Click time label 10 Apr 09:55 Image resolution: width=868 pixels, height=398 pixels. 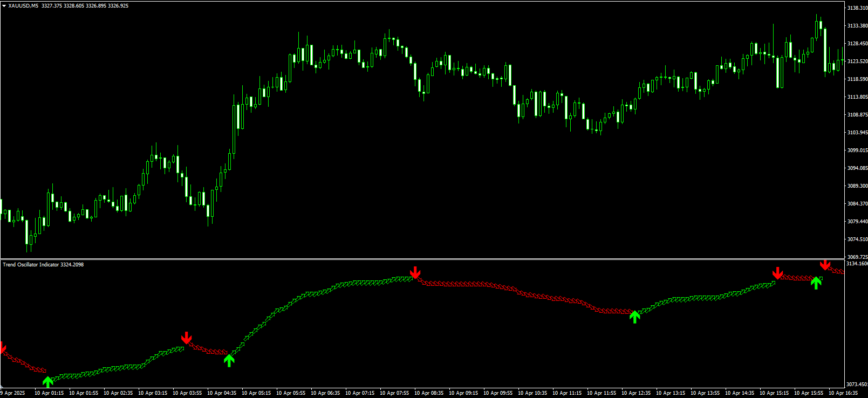click(x=498, y=393)
